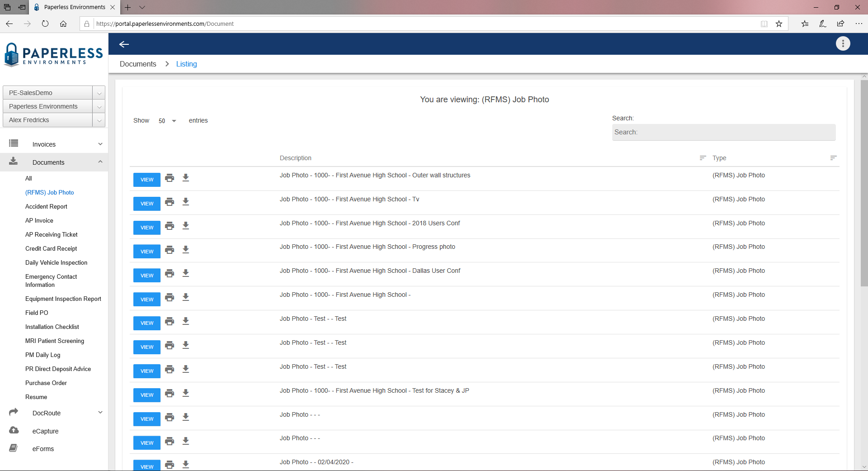Click the Listing breadcrumb link
This screenshot has width=868, height=471.
click(x=187, y=64)
